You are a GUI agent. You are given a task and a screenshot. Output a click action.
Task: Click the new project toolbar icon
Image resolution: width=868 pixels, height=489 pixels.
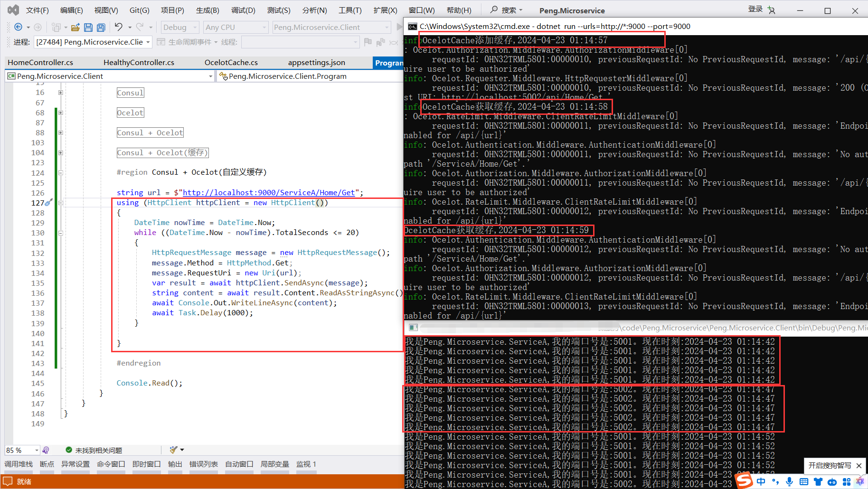[56, 28]
